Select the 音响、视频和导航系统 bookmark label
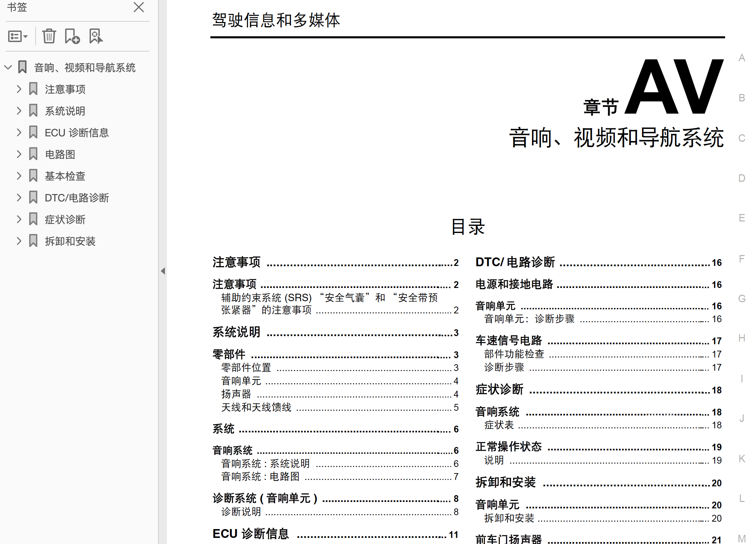This screenshot has height=544, width=756. (85, 67)
